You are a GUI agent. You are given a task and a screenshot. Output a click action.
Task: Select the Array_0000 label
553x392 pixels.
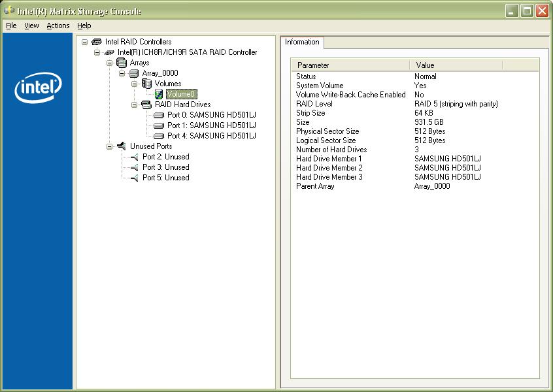(x=160, y=73)
